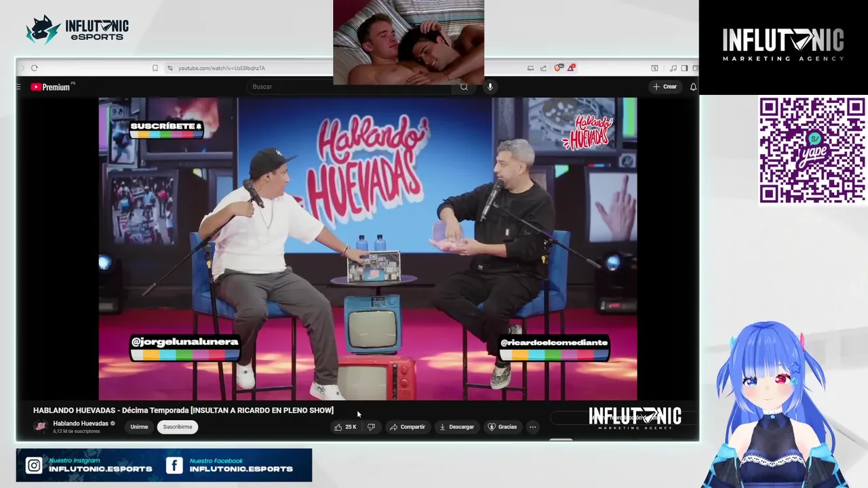Viewport: 868px width, 488px height.
Task: Open more actions three-dot menu
Action: pyautogui.click(x=533, y=427)
